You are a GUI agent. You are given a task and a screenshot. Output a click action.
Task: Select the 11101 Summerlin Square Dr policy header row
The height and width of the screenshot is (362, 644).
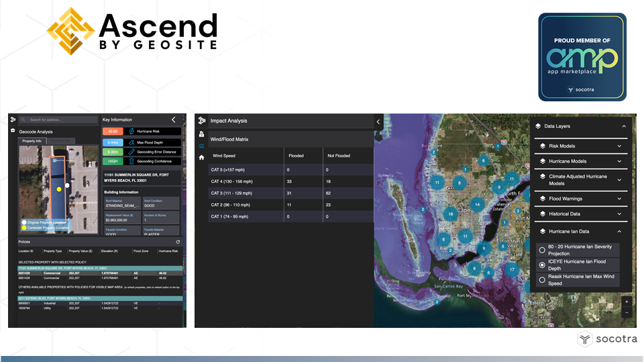point(100,268)
